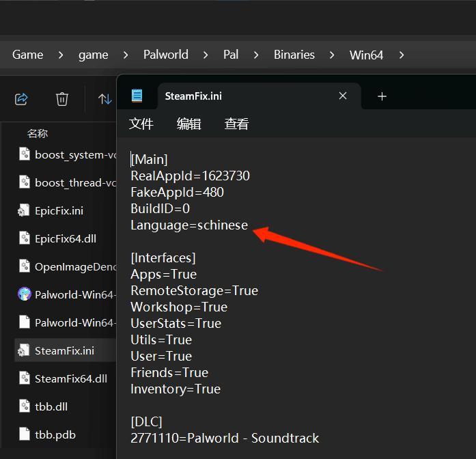Click the Workshop=True line
The image size is (476, 459).
click(x=179, y=307)
